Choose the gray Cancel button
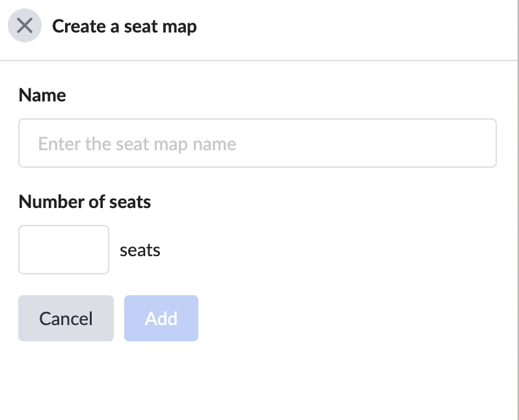519x420 pixels. point(66,318)
